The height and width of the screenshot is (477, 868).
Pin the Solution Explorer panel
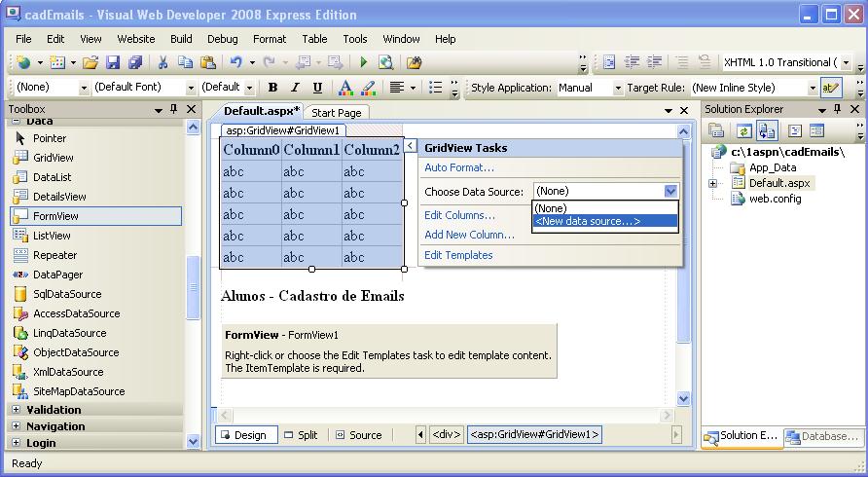837,109
